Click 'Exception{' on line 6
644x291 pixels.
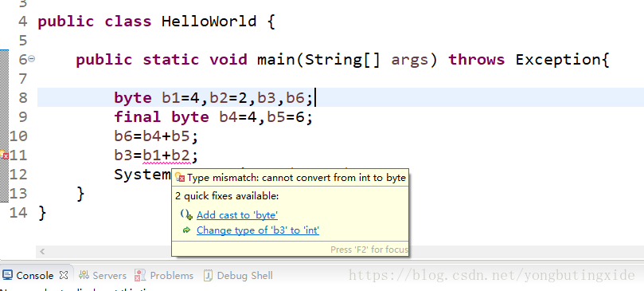(x=563, y=60)
